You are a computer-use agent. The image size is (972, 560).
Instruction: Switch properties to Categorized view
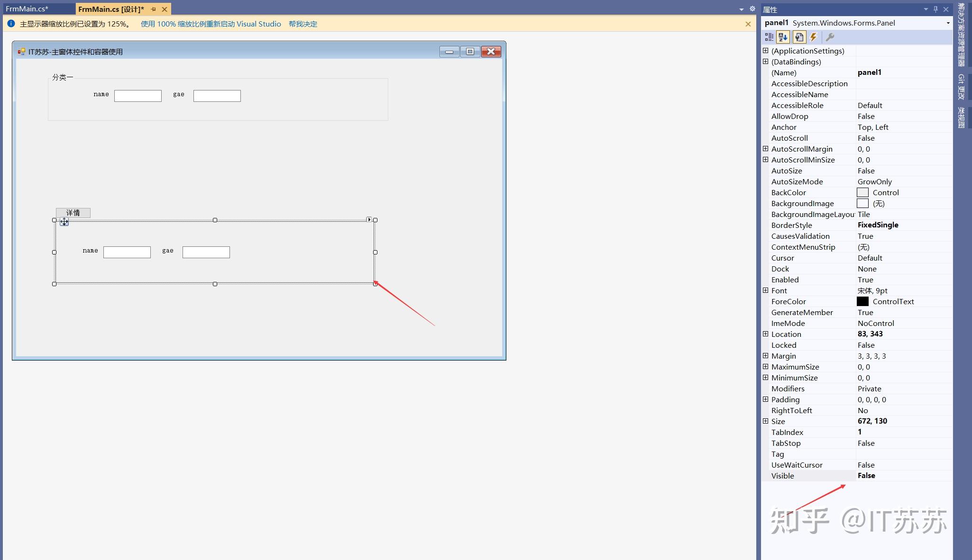click(769, 37)
